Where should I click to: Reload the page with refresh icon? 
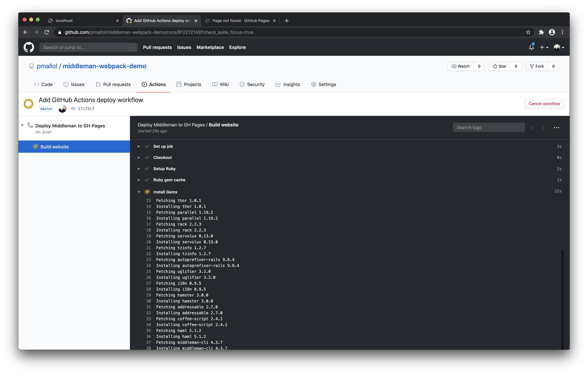point(47,32)
